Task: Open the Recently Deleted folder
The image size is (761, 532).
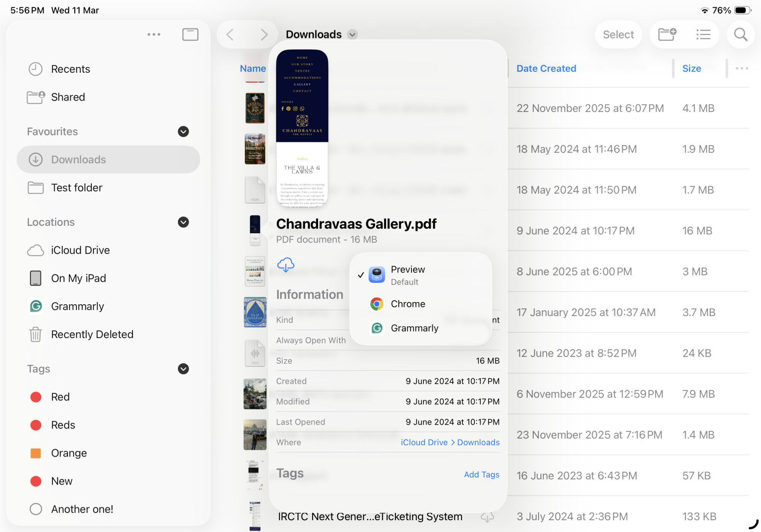Action: point(92,334)
